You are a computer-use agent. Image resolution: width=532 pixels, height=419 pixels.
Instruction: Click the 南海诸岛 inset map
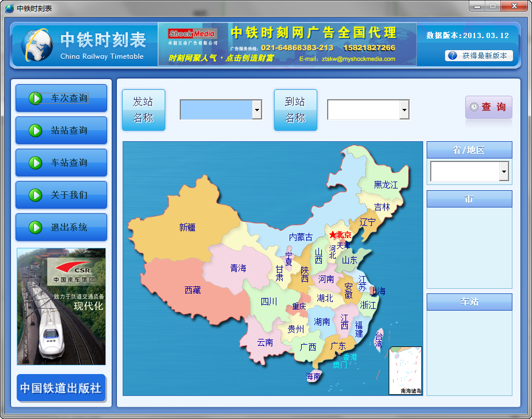click(405, 371)
